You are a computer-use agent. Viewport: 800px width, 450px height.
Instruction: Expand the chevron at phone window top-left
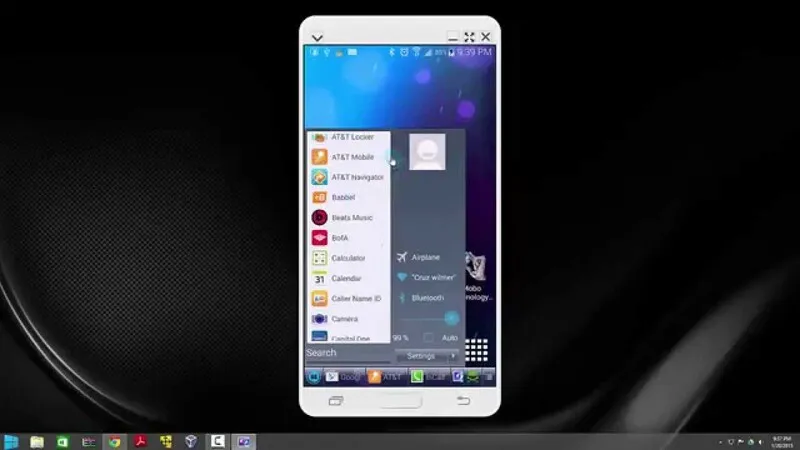point(317,38)
